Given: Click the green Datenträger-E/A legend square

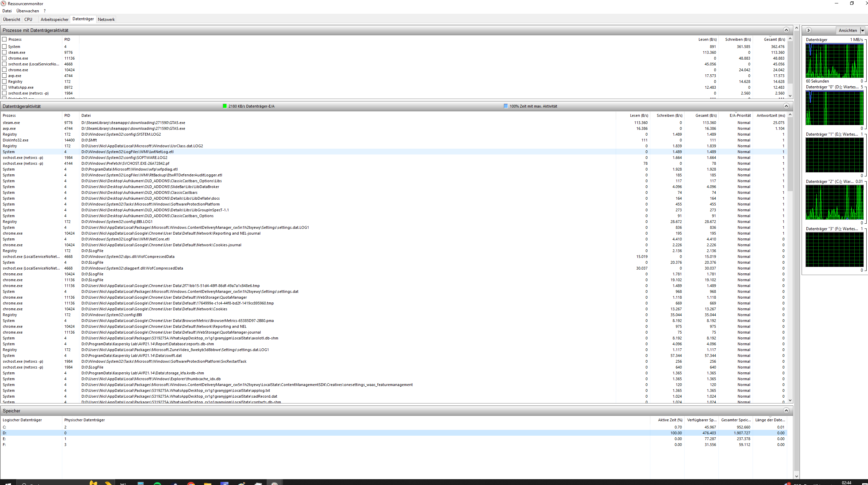Looking at the screenshot, I should (225, 106).
